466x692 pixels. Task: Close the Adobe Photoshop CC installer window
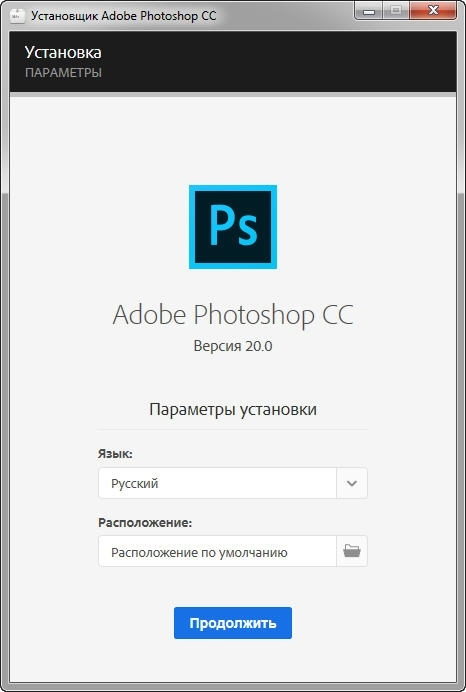[433, 11]
